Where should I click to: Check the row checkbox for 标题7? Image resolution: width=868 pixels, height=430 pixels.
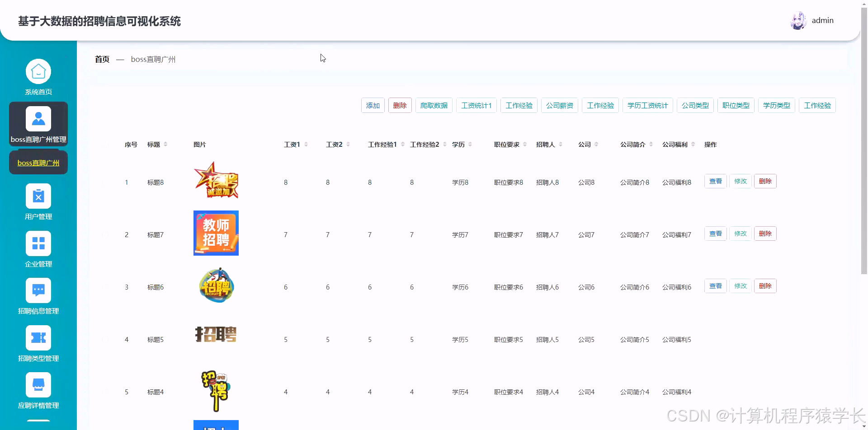[x=106, y=234]
